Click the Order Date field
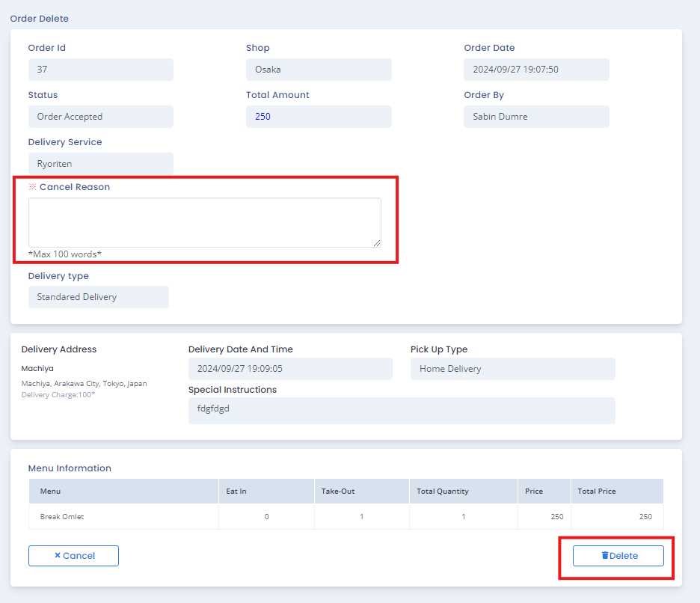700x603 pixels. coord(536,70)
